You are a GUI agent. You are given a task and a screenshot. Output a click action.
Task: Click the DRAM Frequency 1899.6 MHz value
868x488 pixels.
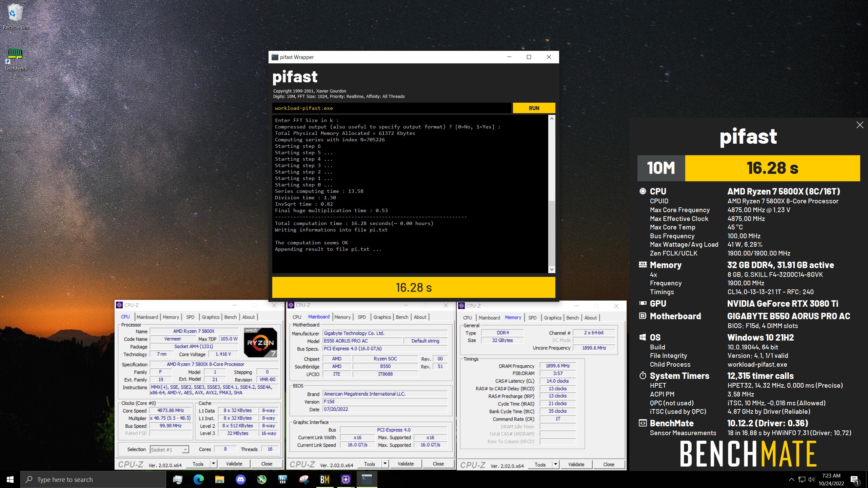point(557,366)
